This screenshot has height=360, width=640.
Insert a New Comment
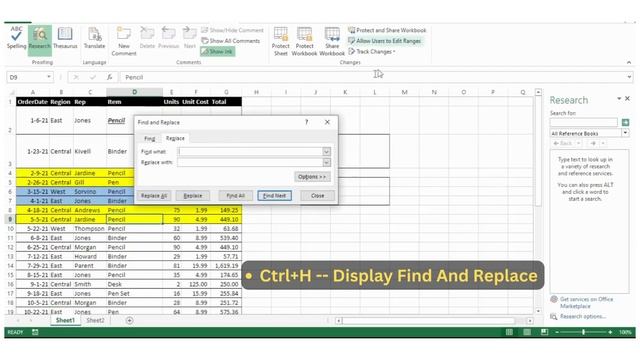click(124, 41)
